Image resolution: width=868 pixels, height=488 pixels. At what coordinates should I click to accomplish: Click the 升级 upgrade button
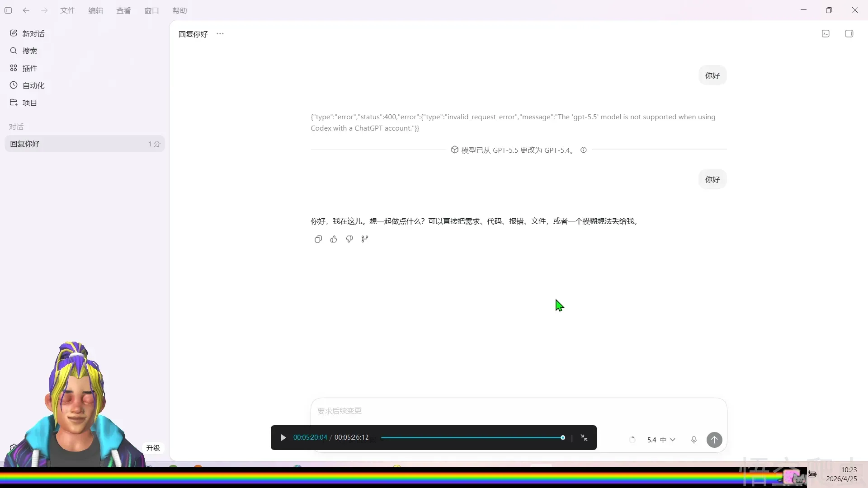click(x=153, y=448)
